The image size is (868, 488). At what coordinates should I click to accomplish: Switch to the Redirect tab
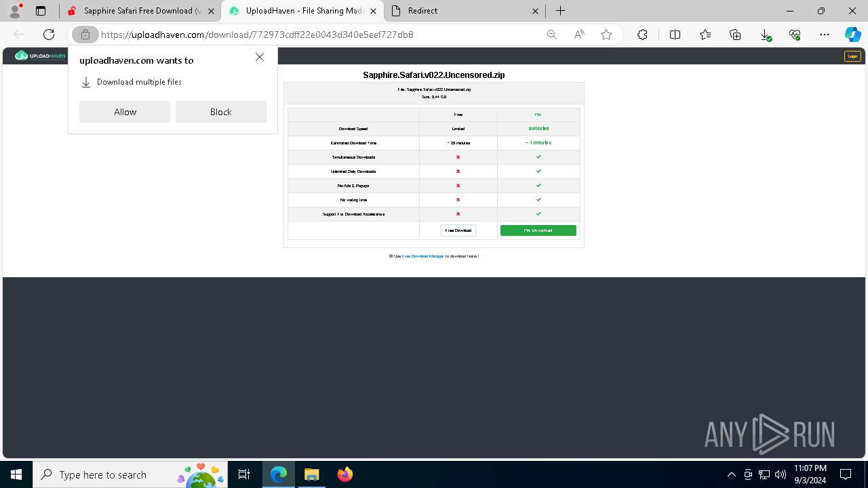tap(465, 11)
